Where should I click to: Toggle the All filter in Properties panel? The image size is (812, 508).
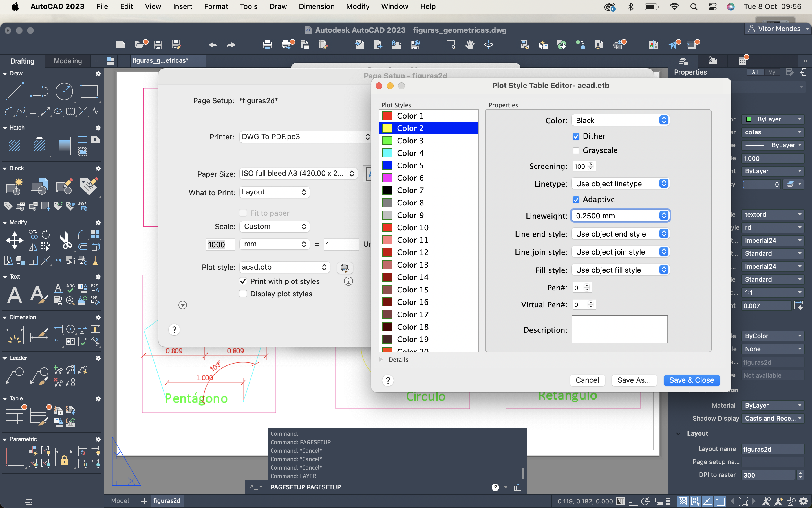point(755,72)
